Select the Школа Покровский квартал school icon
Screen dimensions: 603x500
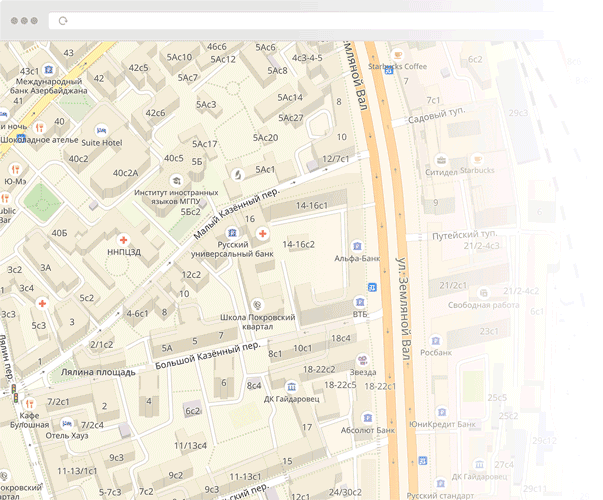pyautogui.click(x=257, y=305)
